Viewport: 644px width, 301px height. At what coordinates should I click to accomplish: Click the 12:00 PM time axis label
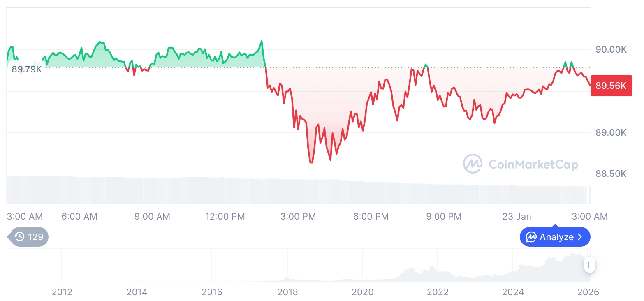coord(225,216)
